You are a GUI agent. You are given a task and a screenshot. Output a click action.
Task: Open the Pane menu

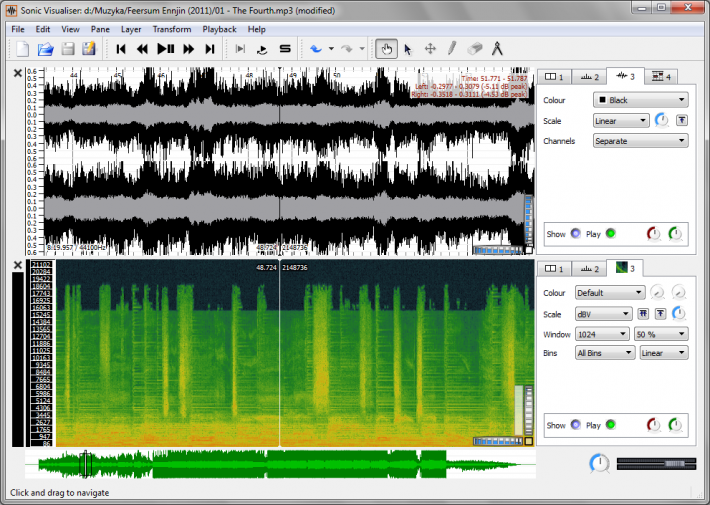[100, 29]
